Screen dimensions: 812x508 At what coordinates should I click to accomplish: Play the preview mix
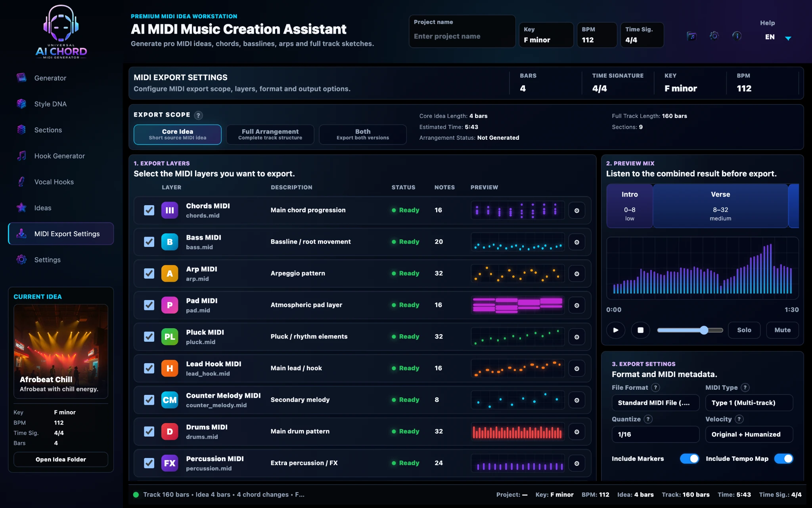(616, 330)
